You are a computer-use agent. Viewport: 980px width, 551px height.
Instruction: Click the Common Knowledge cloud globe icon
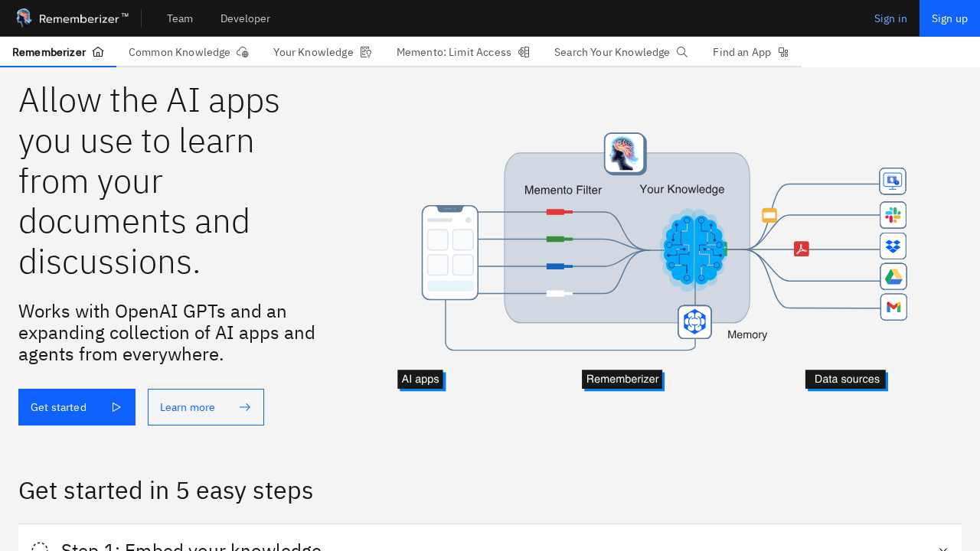pos(243,52)
